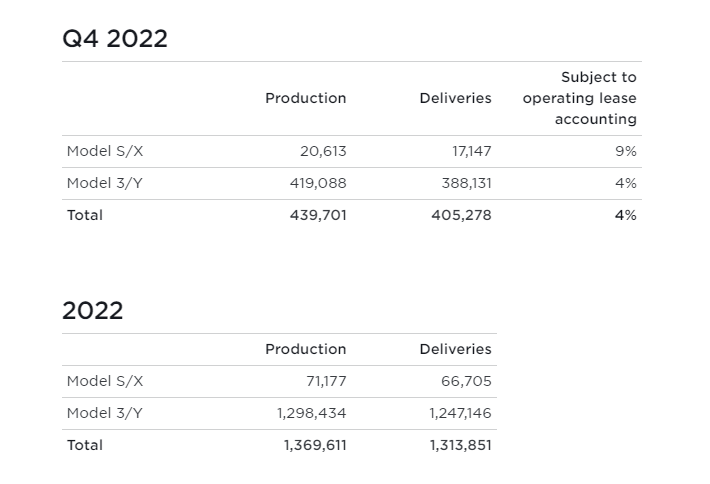The image size is (710, 484).
Task: Click Q4 Model S/X production value 20,613
Action: [323, 151]
